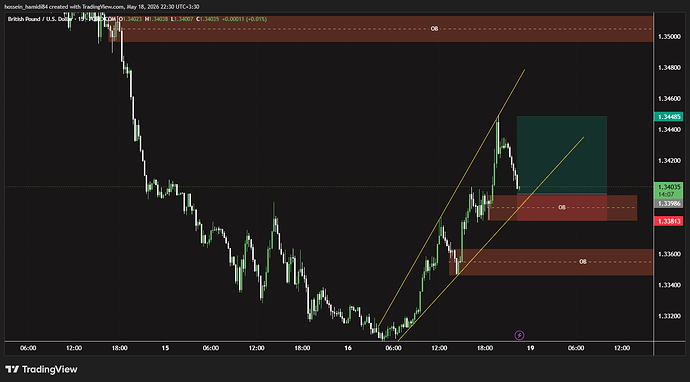690x382 pixels.
Task: Select the upper yellow channel trendline
Action: click(x=451, y=197)
